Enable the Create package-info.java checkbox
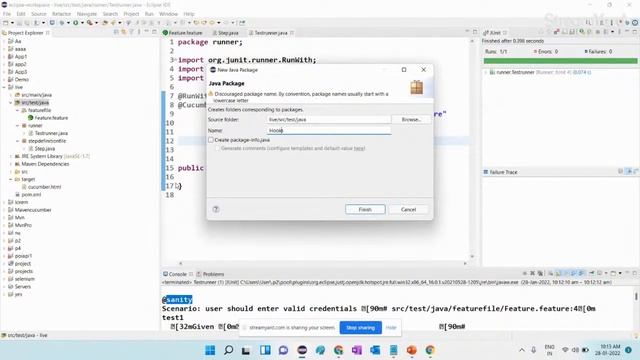Screen dimensions: 640x360 click(211, 140)
